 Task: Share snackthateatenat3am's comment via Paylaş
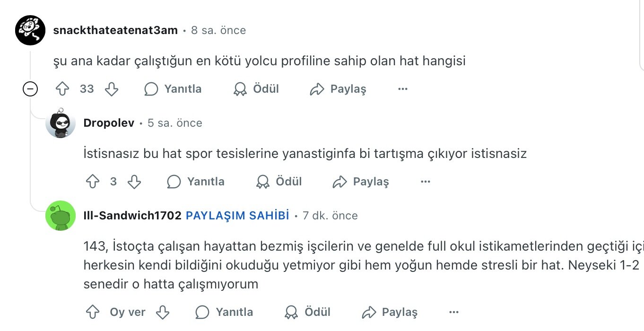(338, 89)
